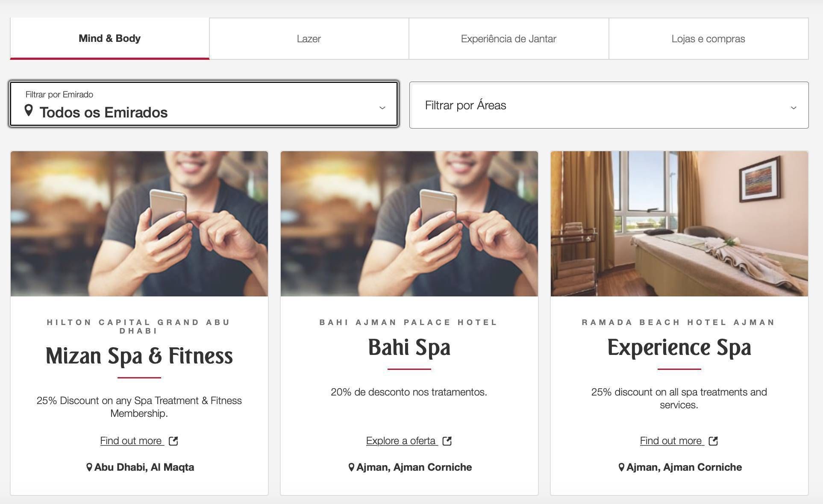
Task: Click the Ramada spa room photo
Action: (x=679, y=223)
